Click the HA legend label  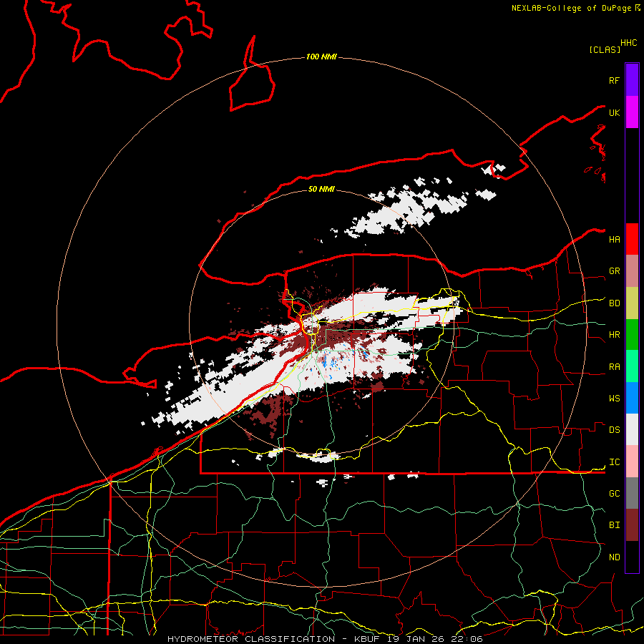coord(614,240)
